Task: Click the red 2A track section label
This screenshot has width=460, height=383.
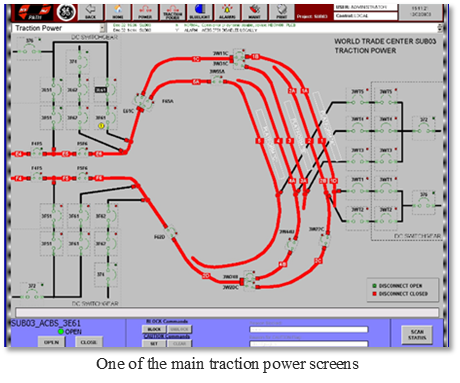Action: click(292, 91)
